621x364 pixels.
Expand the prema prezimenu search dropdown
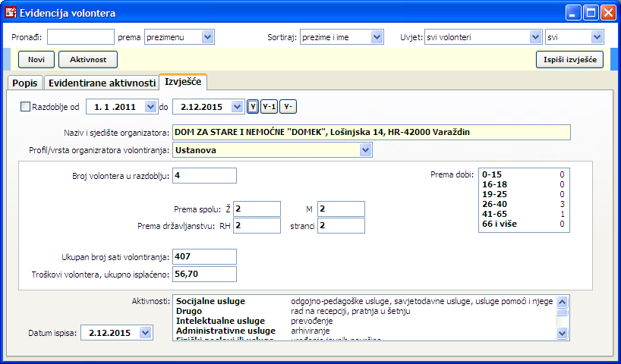click(x=208, y=37)
